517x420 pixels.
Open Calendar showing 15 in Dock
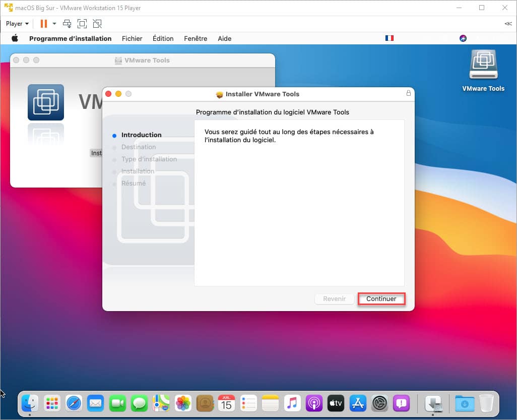click(227, 403)
